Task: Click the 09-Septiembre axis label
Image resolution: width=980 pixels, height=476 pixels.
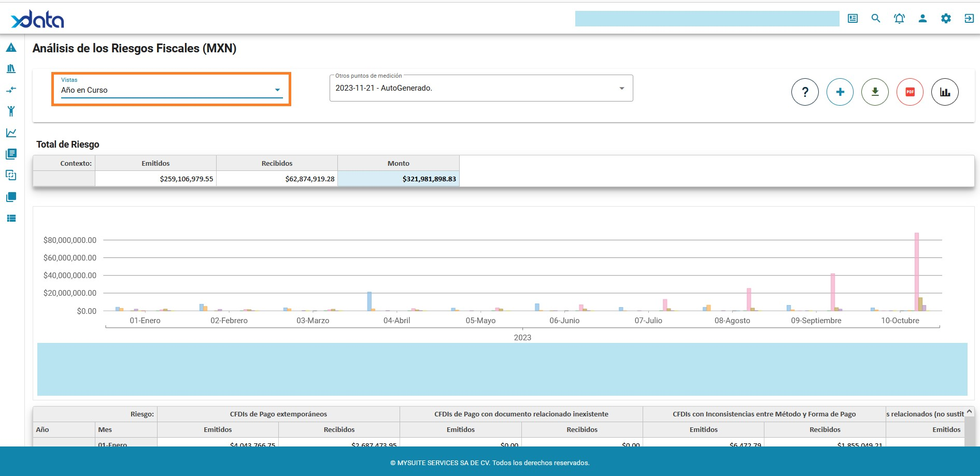Action: click(x=816, y=321)
